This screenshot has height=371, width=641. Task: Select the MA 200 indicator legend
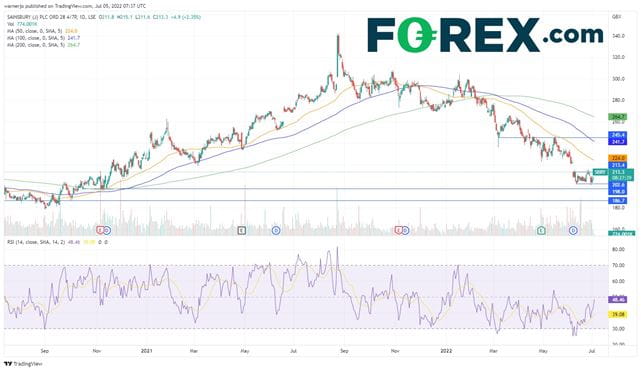pyautogui.click(x=43, y=45)
